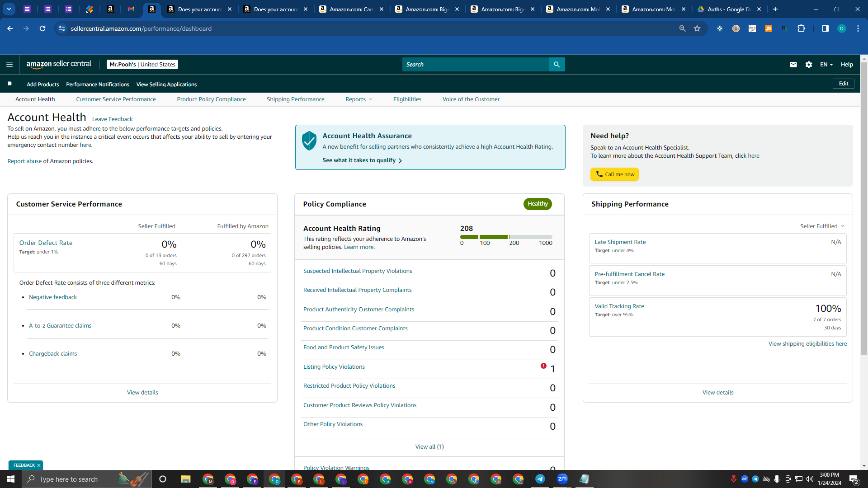
Task: Open Telegram from the taskbar
Action: [540, 479]
